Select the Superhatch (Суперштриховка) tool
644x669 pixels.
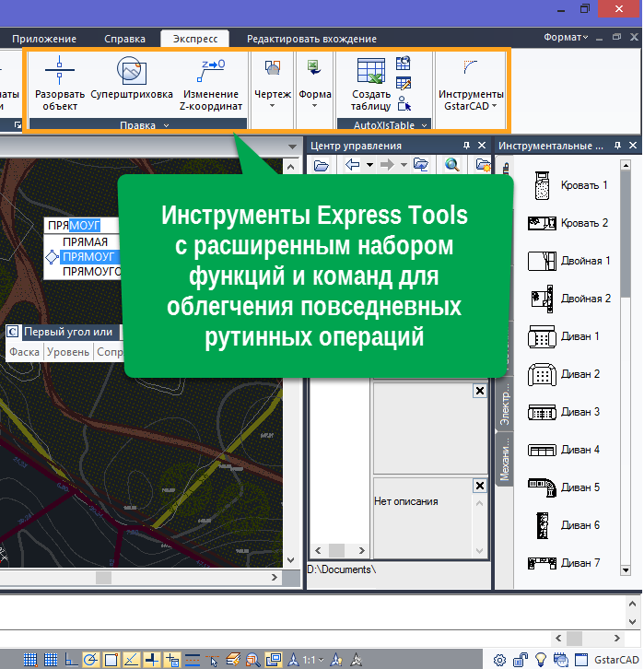pyautogui.click(x=132, y=79)
